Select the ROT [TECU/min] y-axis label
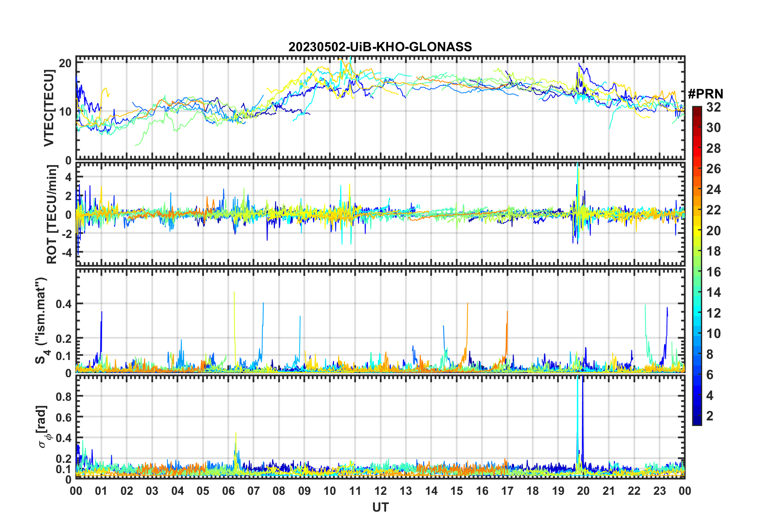Image resolution: width=761 pixels, height=532 pixels. 52,214
